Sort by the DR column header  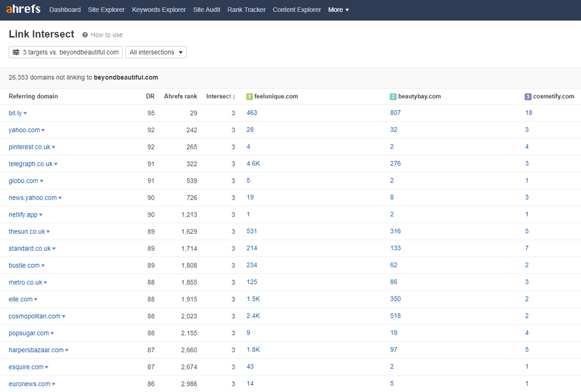click(x=150, y=96)
